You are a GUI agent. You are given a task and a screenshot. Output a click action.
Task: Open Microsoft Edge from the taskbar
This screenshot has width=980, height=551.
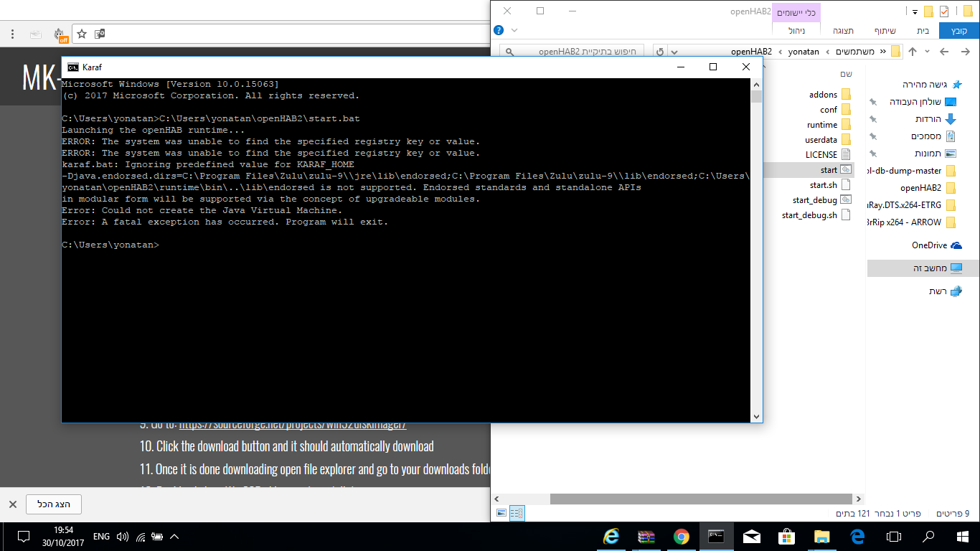(857, 537)
